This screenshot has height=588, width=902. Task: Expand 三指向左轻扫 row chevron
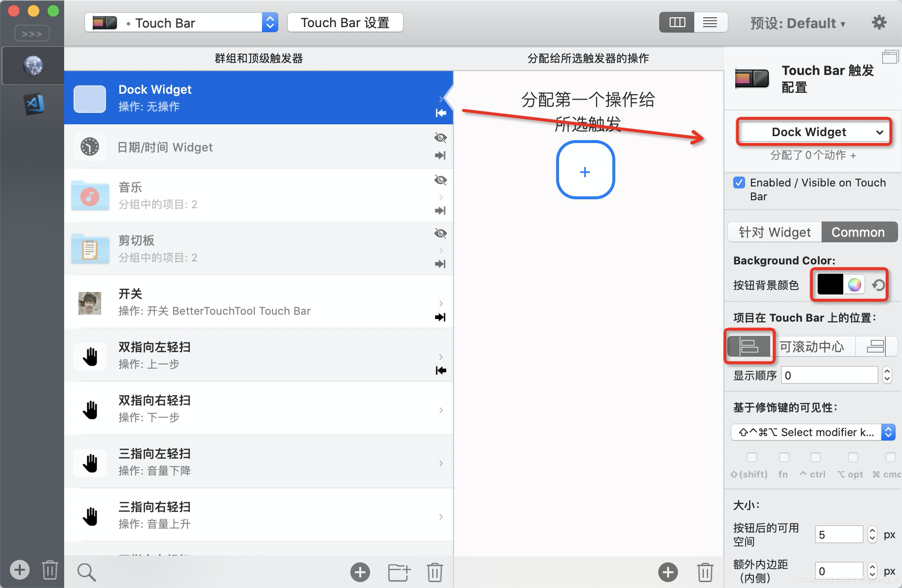point(441,463)
